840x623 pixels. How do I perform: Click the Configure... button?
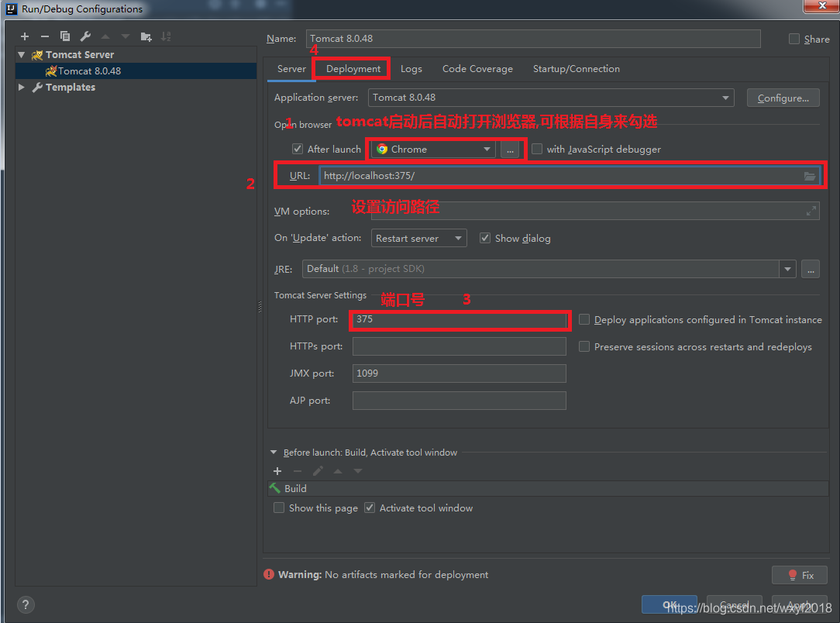point(783,98)
